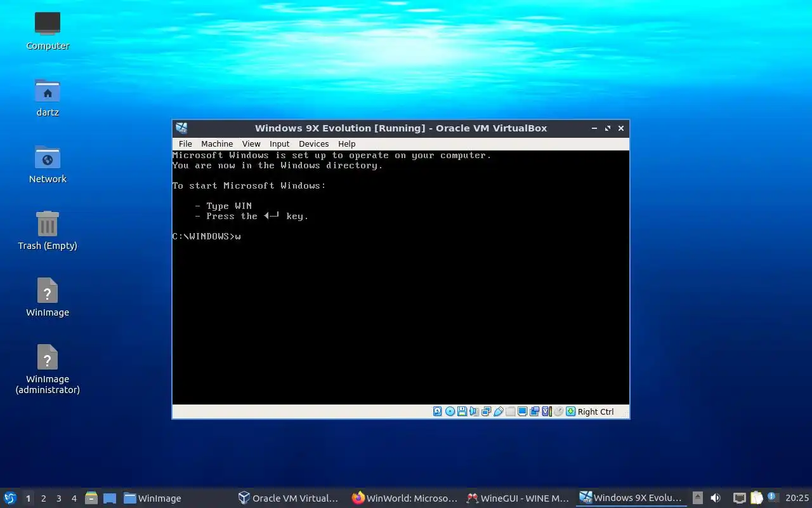Screen dimensions: 812x508
Task: Open the Devices menu in VirtualBox
Action: pyautogui.click(x=313, y=144)
